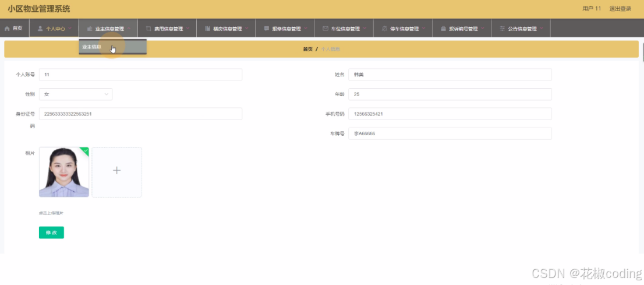Image resolution: width=644 pixels, height=285 pixels.
Task: Click 首页 in the breadcrumb
Action: click(307, 49)
